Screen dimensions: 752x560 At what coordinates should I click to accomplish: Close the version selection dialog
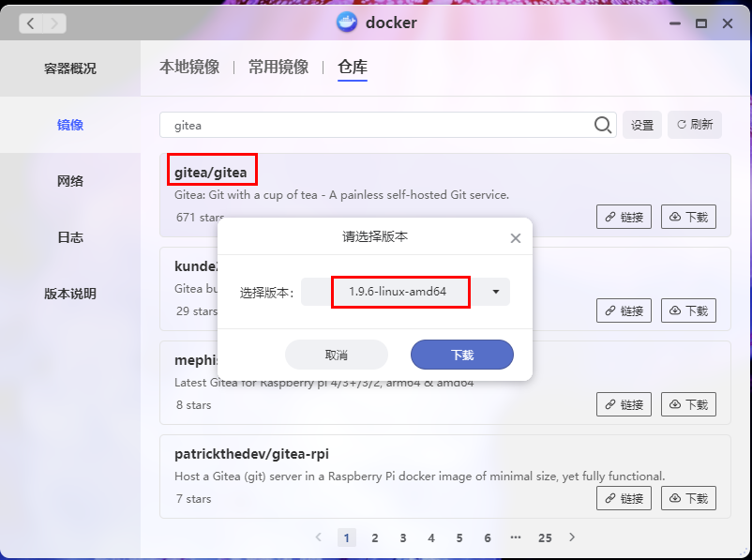(x=516, y=238)
